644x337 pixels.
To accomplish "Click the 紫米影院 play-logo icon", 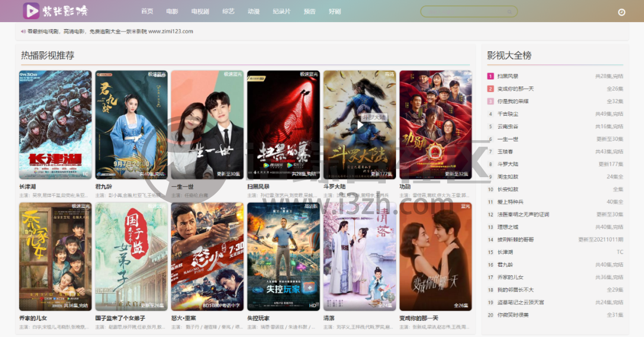I will point(31,11).
